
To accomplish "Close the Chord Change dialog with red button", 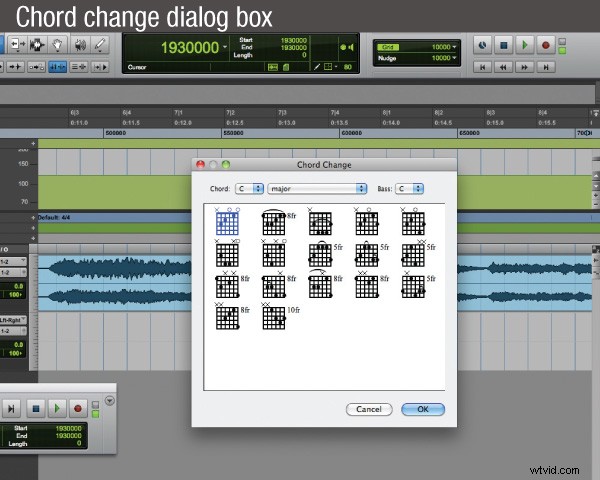I will (x=201, y=165).
